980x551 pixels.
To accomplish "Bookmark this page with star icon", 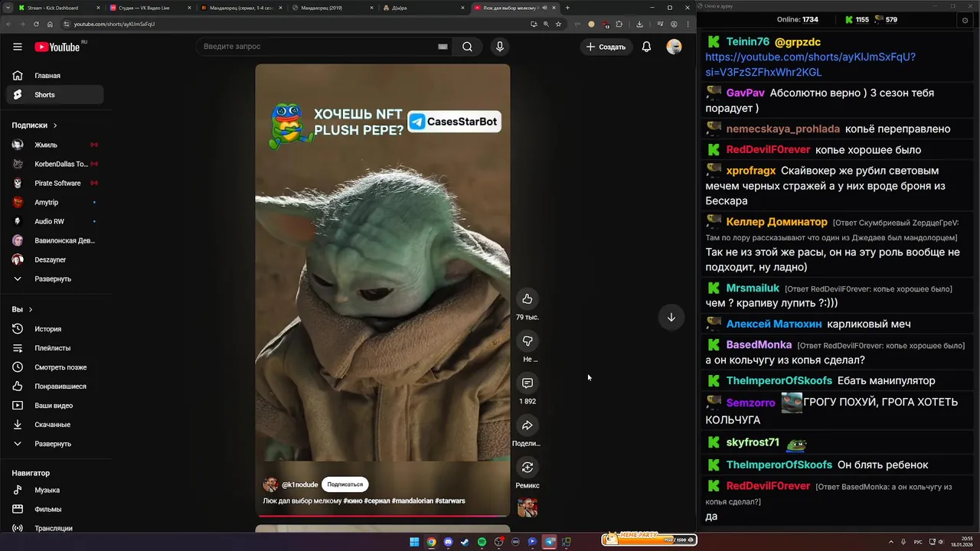I will [558, 24].
